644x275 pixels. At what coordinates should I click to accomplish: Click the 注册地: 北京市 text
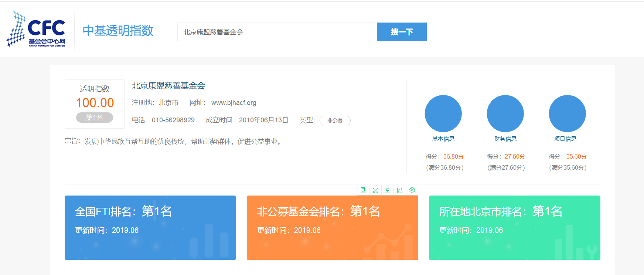point(155,103)
